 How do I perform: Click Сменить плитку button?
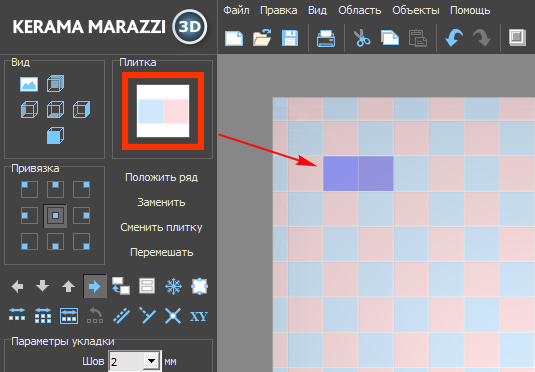pos(161,227)
